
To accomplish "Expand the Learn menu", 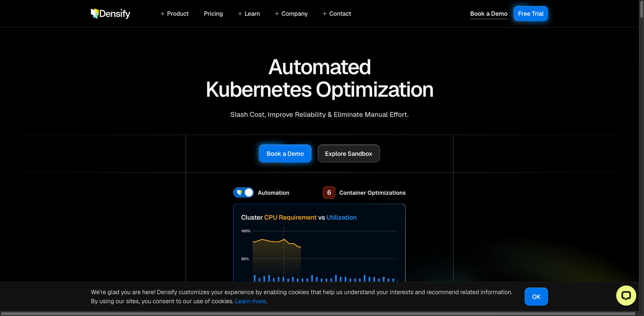I will click(x=249, y=14).
